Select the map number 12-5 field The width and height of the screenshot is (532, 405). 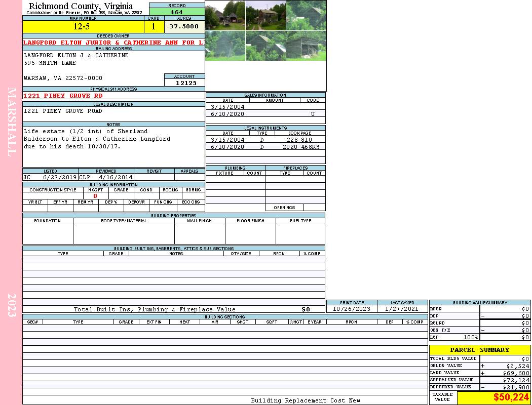(84, 27)
